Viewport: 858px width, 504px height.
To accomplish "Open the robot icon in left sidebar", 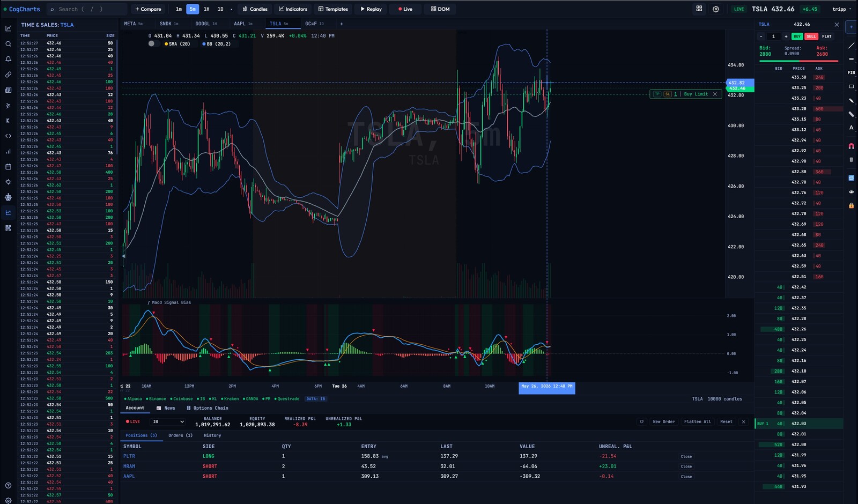I will coord(8,197).
